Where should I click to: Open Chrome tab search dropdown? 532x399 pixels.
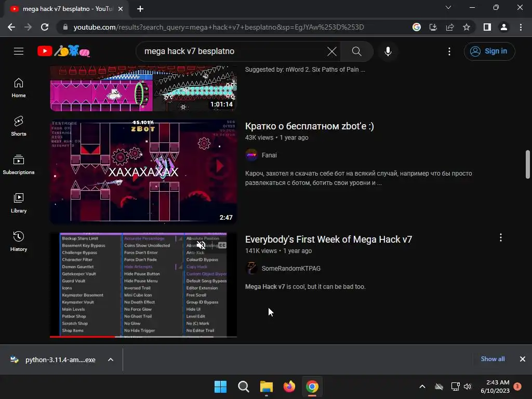[448, 7]
